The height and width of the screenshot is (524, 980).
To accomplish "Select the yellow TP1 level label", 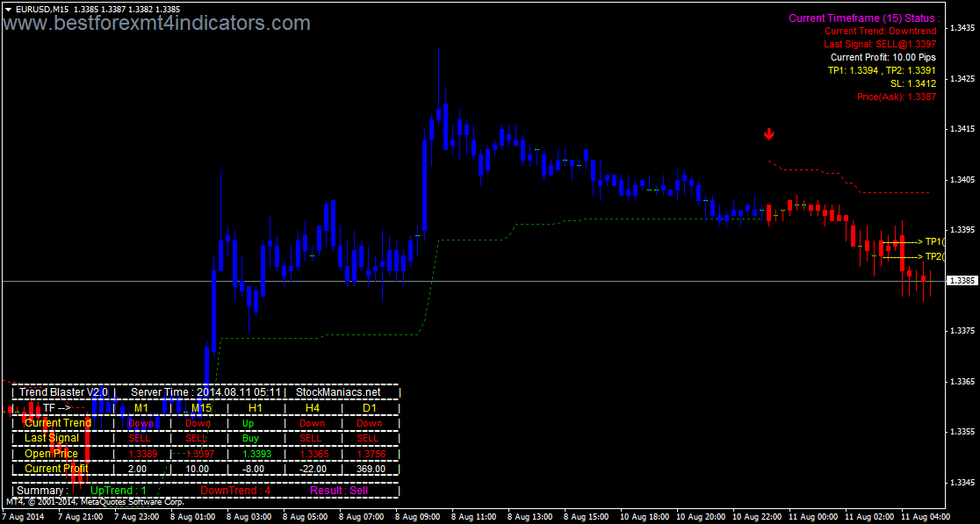I will pos(934,241).
